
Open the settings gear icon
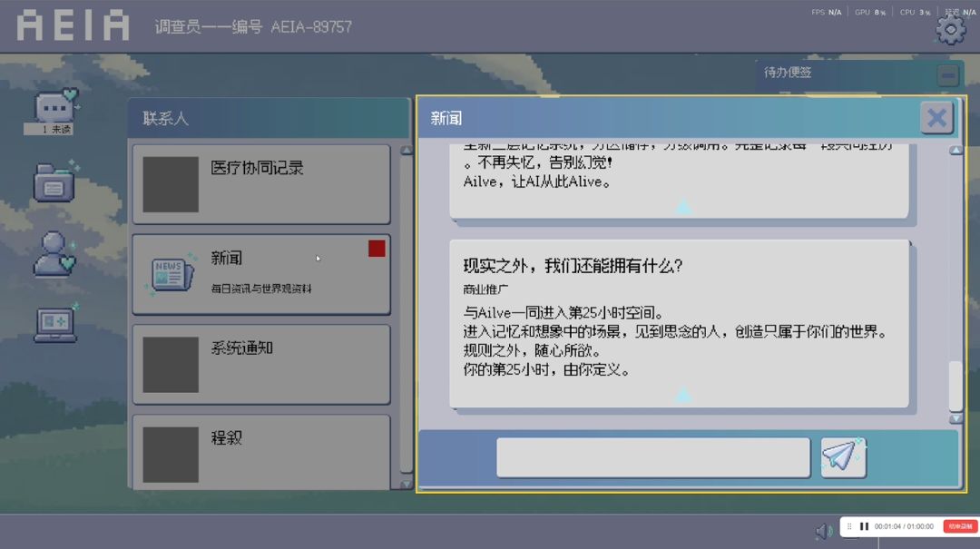pyautogui.click(x=950, y=29)
